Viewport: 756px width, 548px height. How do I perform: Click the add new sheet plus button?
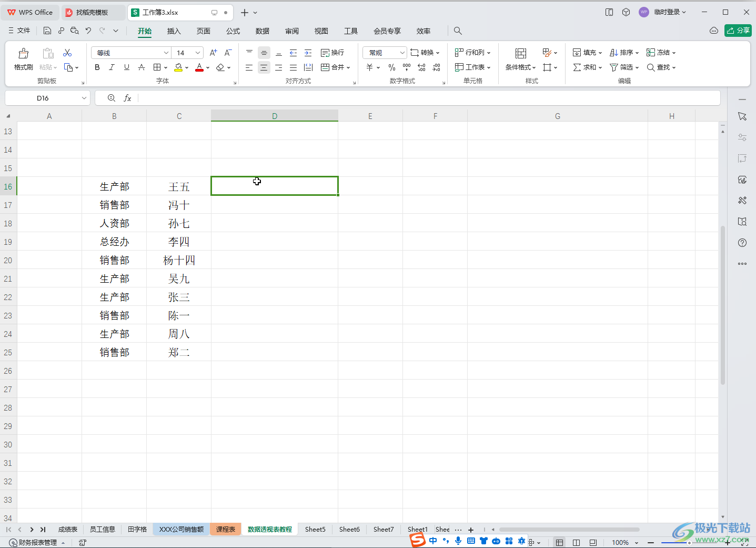[471, 530]
